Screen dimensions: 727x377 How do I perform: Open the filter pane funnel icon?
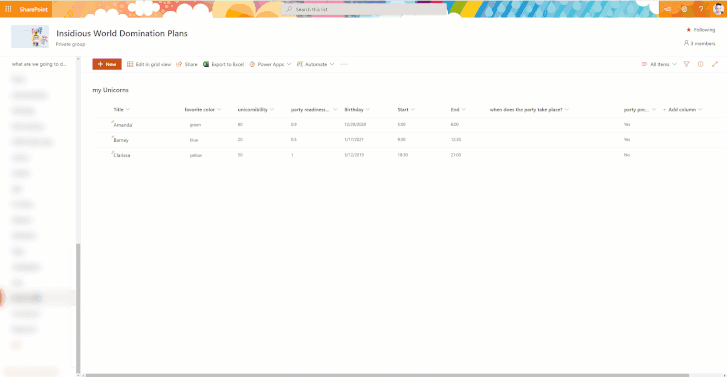pyautogui.click(x=687, y=64)
